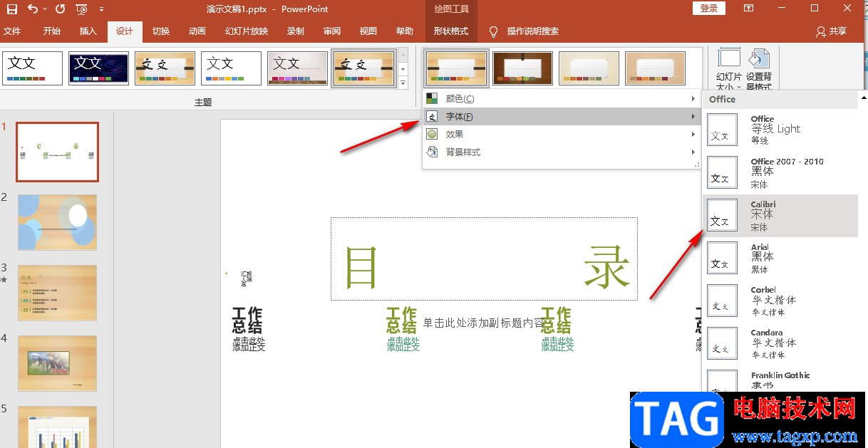Screen dimensions: 868x448
Task: Click 设置背景格式 format background icon
Action: coord(759,69)
